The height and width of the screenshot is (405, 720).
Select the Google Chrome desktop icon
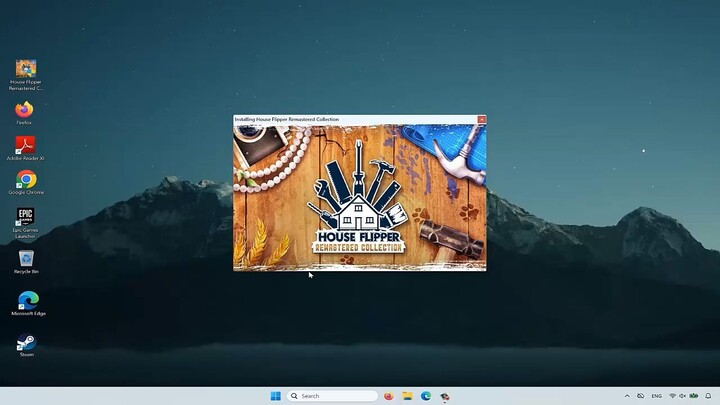[x=26, y=182]
